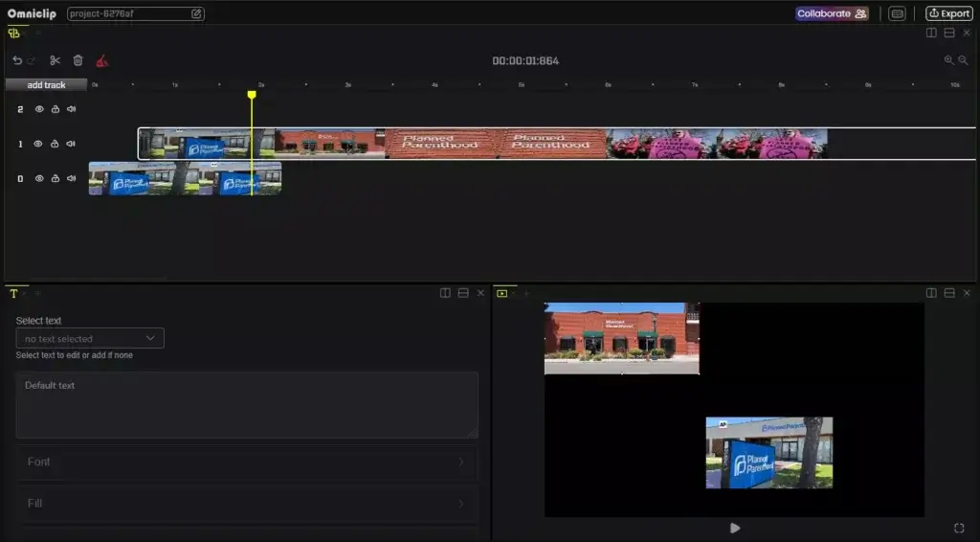This screenshot has width=980, height=542.
Task: Select the pink protest clip on track 1
Action: (717, 144)
